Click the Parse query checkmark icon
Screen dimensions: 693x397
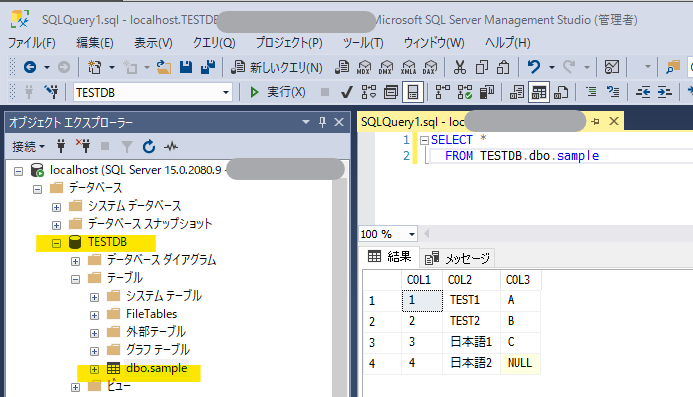click(347, 92)
